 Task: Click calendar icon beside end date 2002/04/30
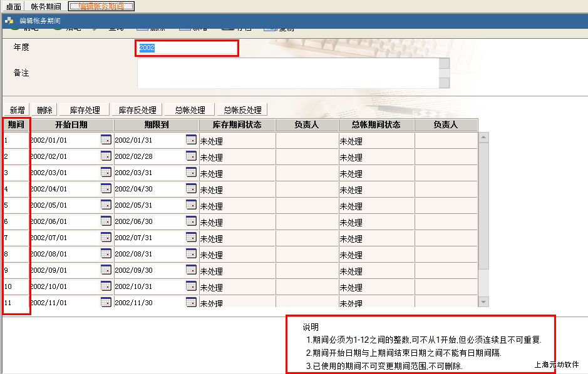pos(191,188)
